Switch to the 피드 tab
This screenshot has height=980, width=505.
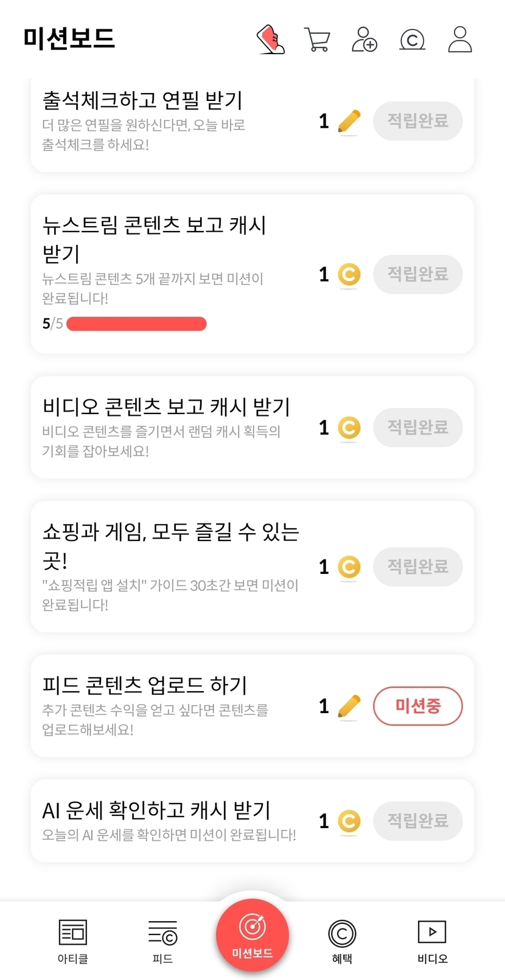coord(162,940)
